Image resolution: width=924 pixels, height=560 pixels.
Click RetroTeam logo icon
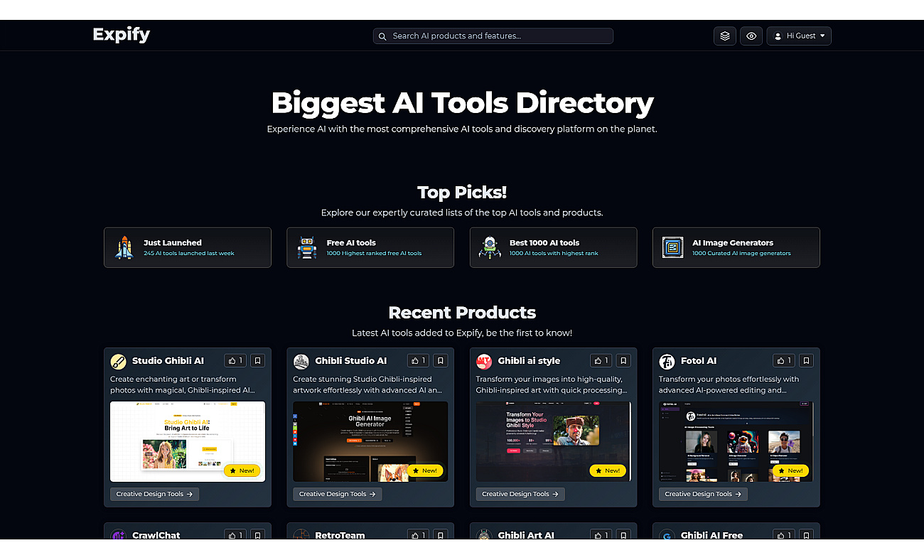point(301,535)
